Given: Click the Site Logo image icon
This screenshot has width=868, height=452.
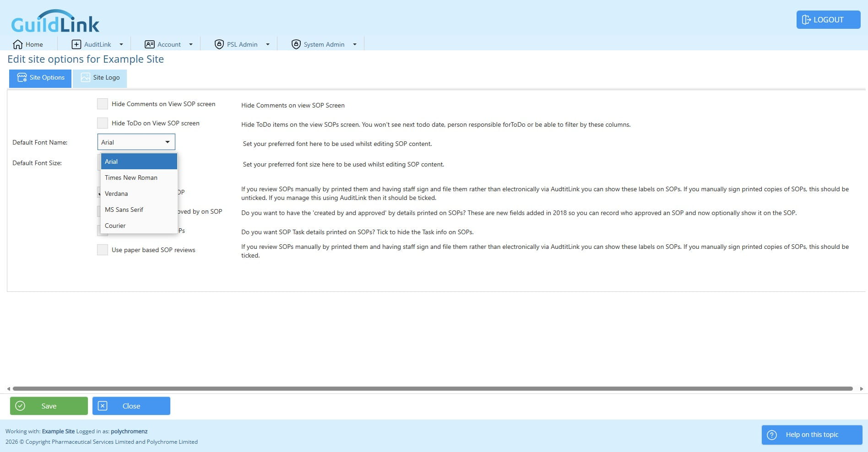Looking at the screenshot, I should (85, 77).
